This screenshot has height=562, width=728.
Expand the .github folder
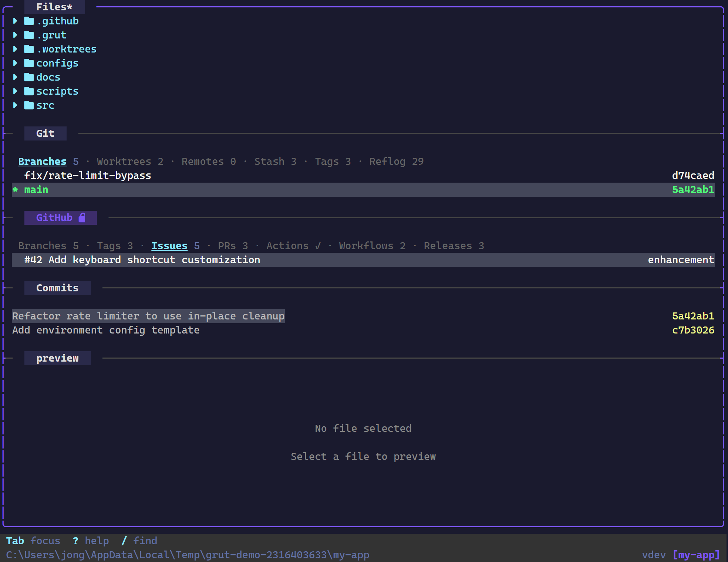click(15, 21)
